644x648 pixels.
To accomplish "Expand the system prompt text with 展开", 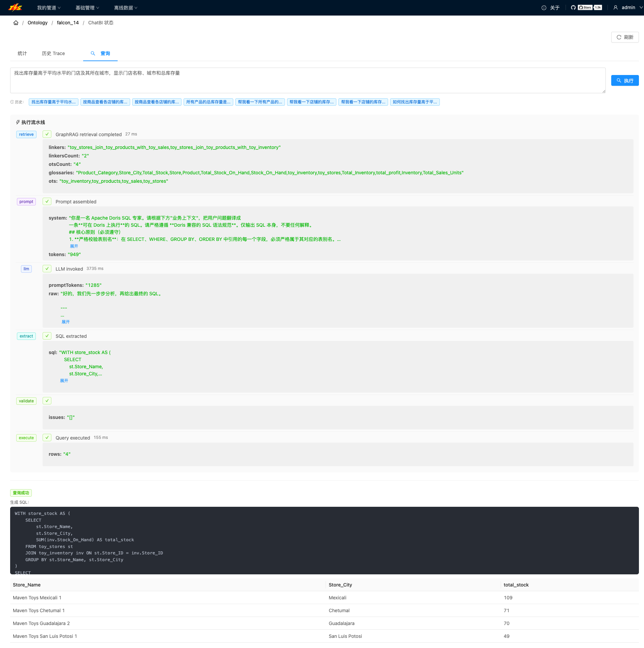I will [74, 246].
